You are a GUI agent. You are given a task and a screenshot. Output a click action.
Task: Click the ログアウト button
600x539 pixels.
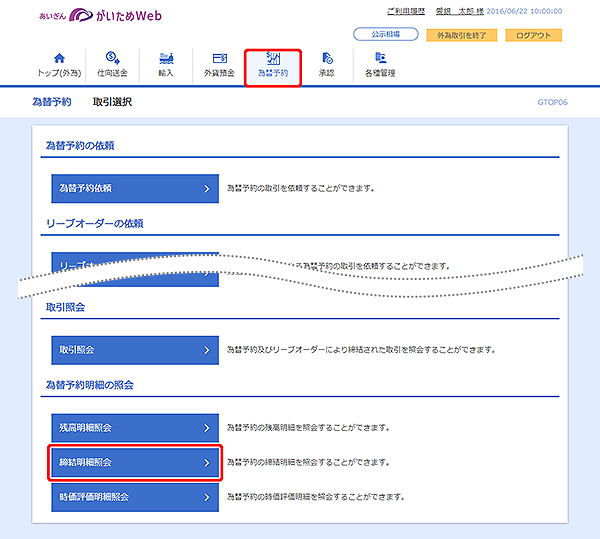click(533, 35)
